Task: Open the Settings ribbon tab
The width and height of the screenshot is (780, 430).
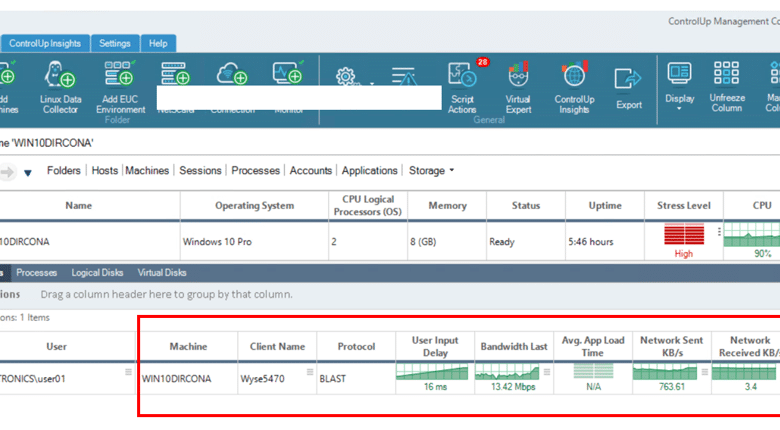Action: pos(114,43)
